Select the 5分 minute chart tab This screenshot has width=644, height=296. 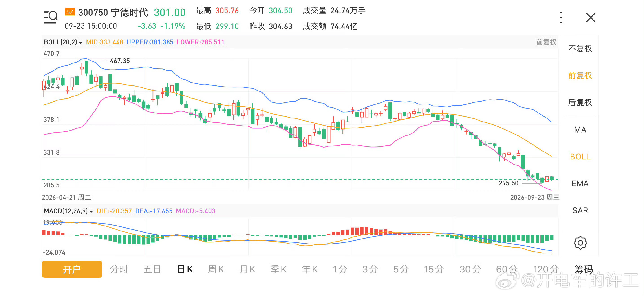(401, 269)
